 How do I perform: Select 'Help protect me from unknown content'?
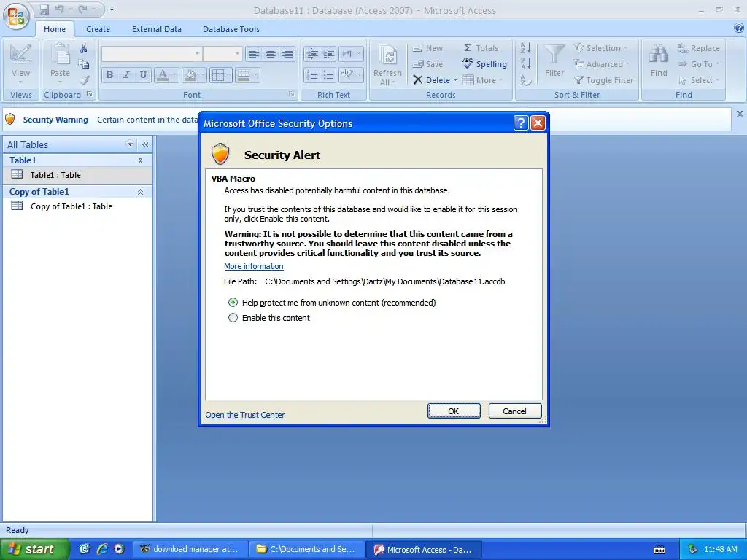pos(233,303)
